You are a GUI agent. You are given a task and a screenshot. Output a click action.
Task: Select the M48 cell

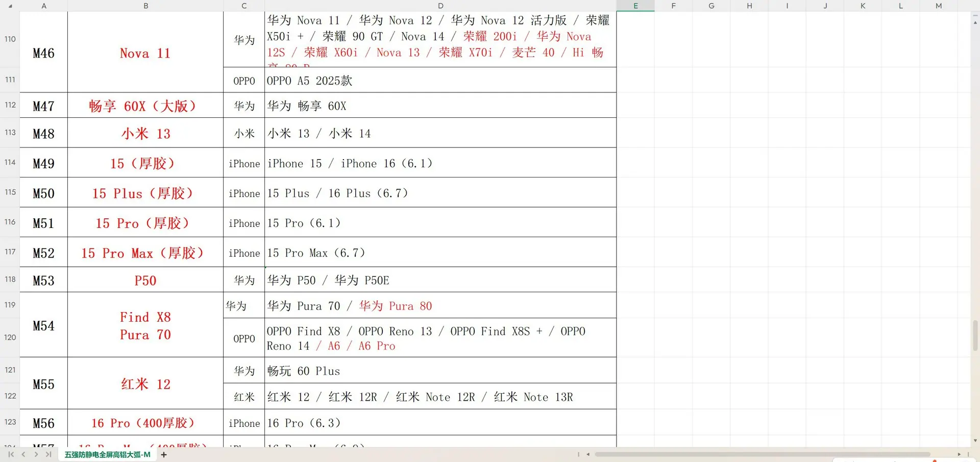click(x=44, y=133)
